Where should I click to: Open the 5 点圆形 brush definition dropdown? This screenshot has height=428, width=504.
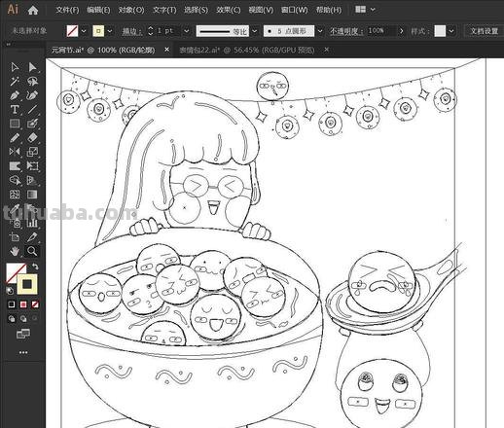click(320, 31)
